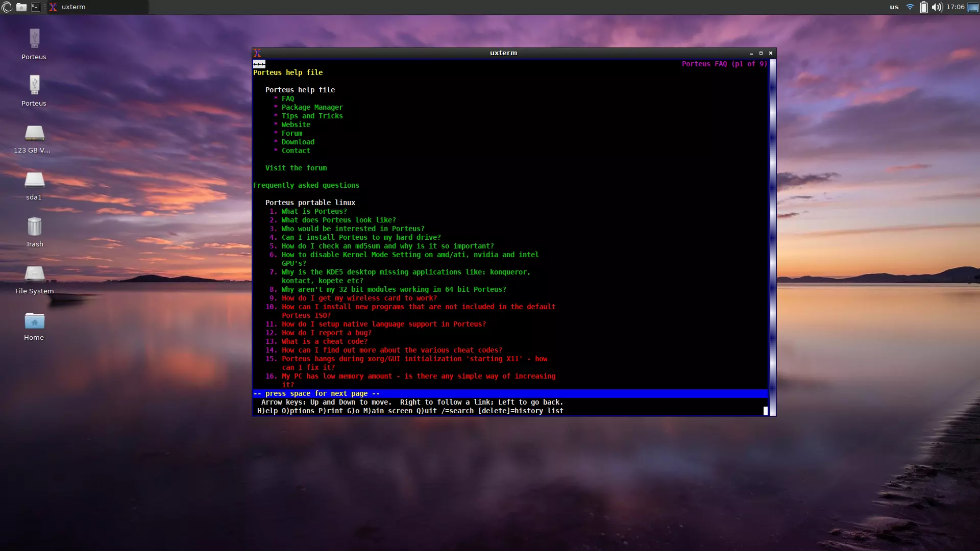Click the 'Porteus FAQ (p1 of 9)' page indicator
The height and width of the screenshot is (551, 980).
[x=724, y=64]
